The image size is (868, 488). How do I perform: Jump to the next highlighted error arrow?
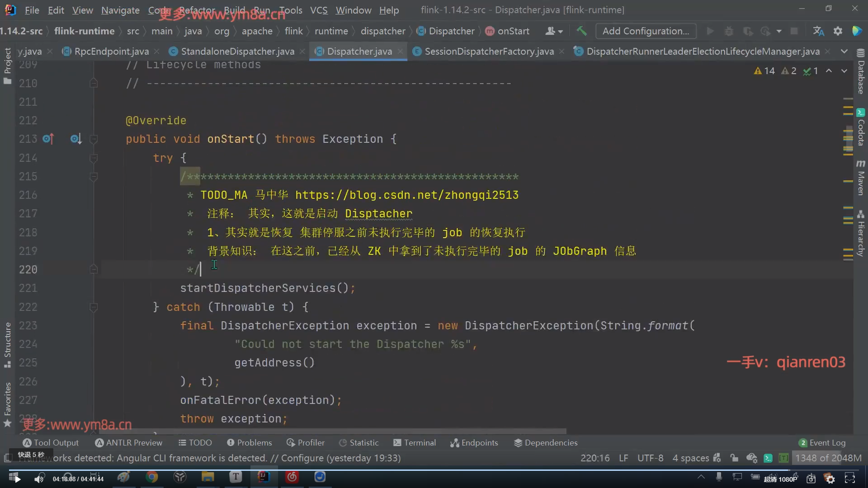pos(844,71)
